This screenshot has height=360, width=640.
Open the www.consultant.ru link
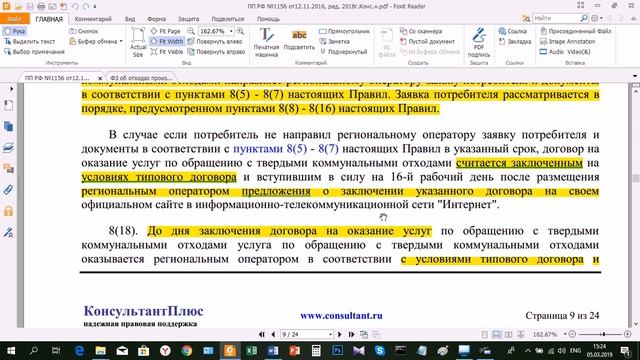click(x=341, y=316)
